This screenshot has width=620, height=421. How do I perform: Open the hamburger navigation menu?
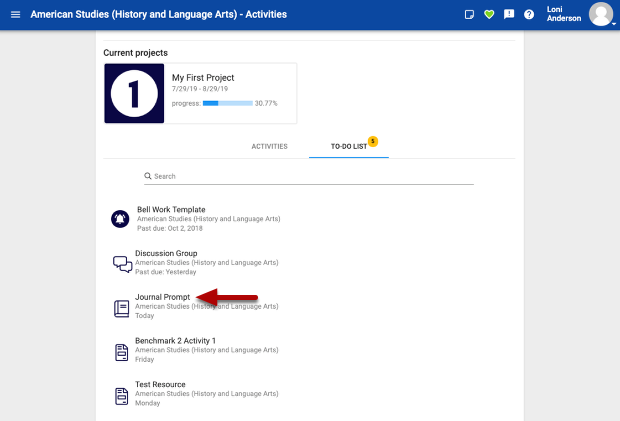(15, 15)
